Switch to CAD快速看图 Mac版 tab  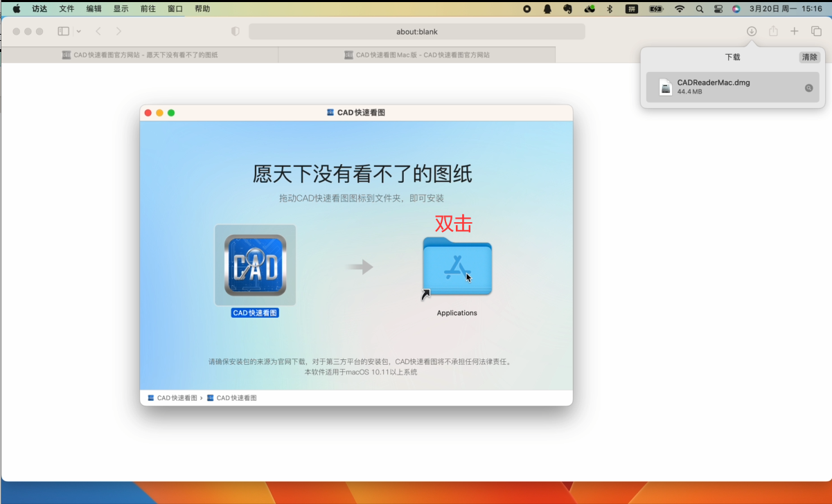pyautogui.click(x=417, y=55)
